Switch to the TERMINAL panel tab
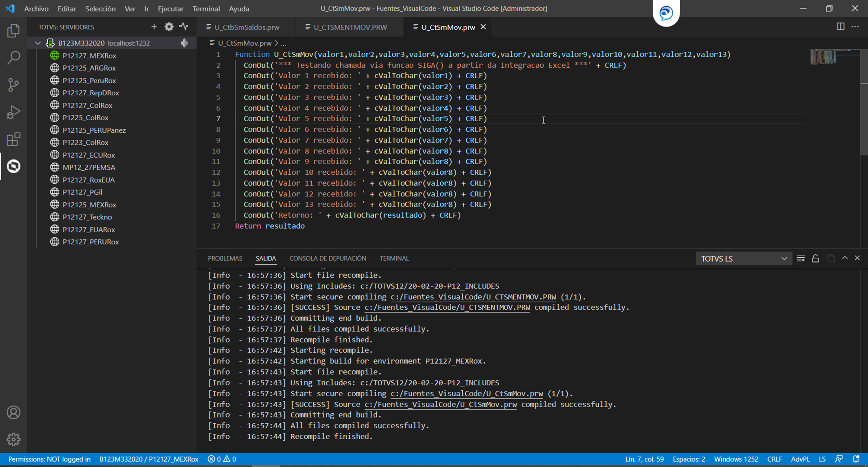Image resolution: width=868 pixels, height=467 pixels. [394, 258]
